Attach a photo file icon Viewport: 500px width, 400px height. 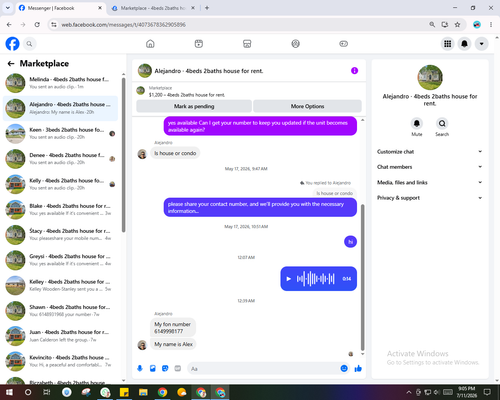[x=153, y=368]
